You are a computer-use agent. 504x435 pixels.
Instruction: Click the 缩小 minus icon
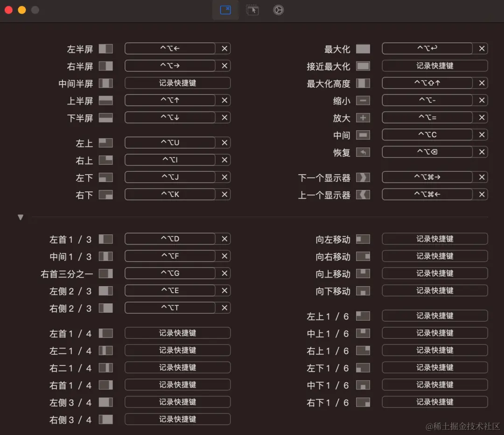pos(364,100)
